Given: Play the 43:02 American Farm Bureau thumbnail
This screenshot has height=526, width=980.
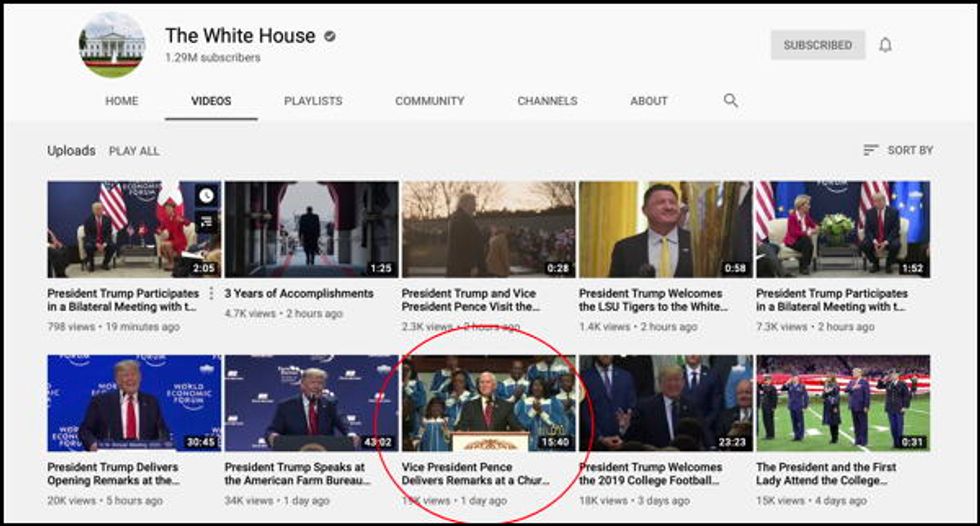Looking at the screenshot, I should pyautogui.click(x=311, y=402).
